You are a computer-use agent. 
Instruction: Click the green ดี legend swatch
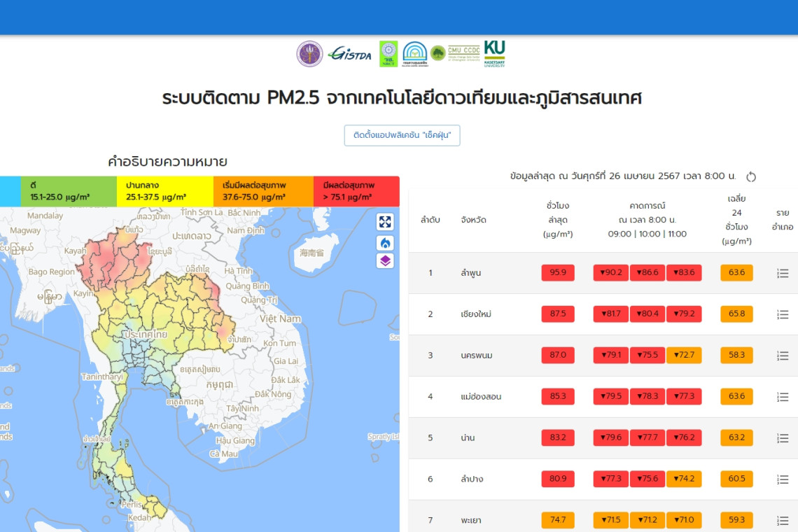tap(69, 191)
